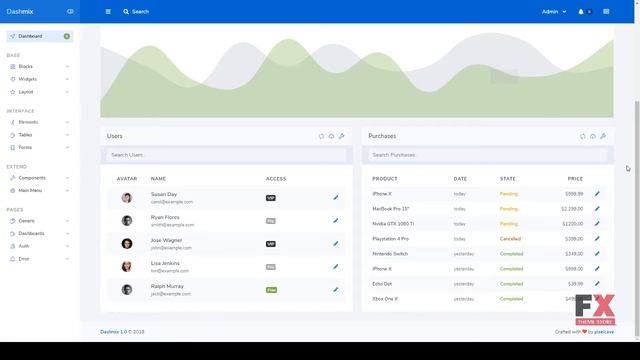Image resolution: width=640 pixels, height=360 pixels.
Task: Click the Ryan Flores name
Action: [x=165, y=217]
